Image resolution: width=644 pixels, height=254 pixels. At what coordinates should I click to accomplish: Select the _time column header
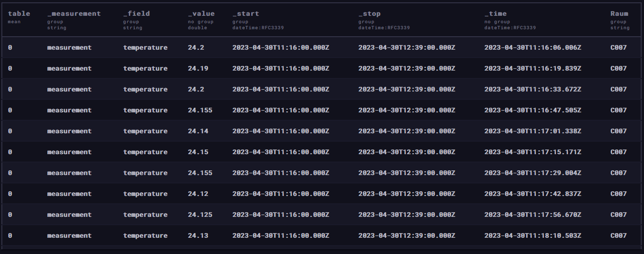click(496, 14)
